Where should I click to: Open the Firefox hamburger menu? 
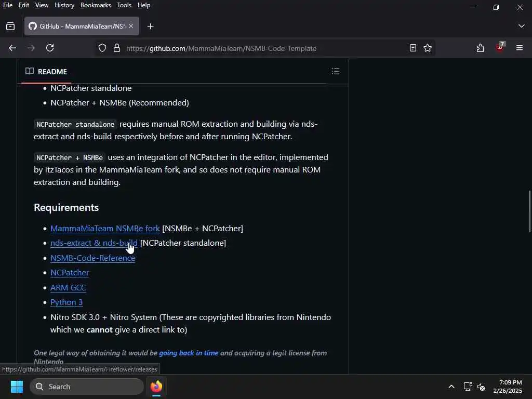520,48
